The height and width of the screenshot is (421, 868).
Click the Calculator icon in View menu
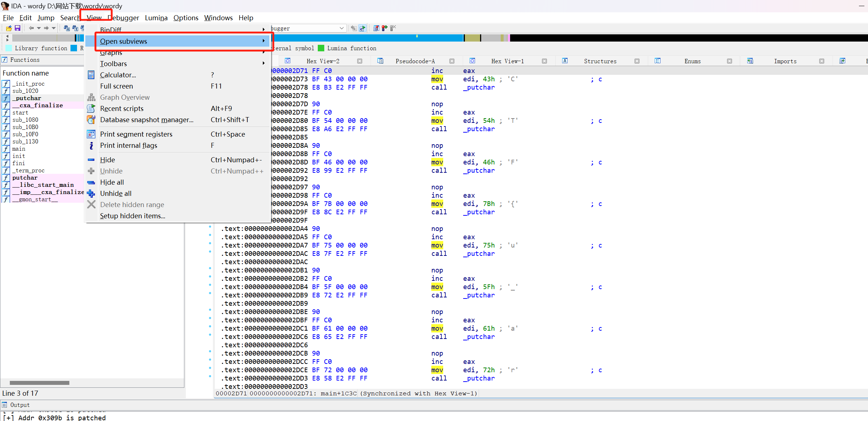pyautogui.click(x=91, y=75)
